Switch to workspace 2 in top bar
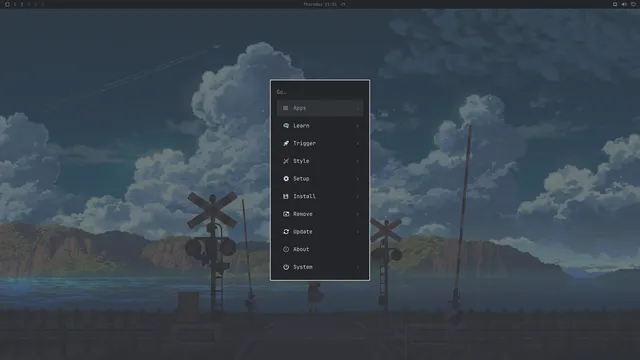This screenshot has width=640, height=360. pos(22,4)
